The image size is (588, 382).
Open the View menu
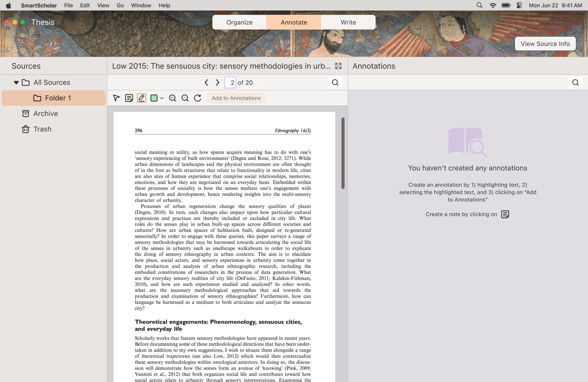103,5
